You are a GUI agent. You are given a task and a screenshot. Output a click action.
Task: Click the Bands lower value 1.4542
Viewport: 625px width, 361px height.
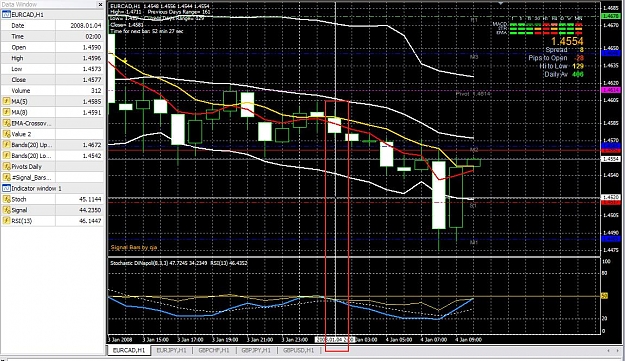[x=92, y=156]
